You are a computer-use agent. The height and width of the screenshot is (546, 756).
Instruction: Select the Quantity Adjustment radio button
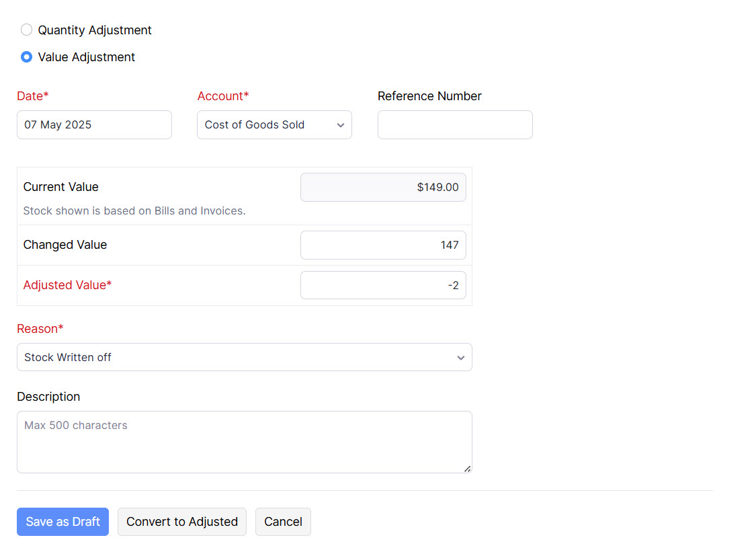pyautogui.click(x=26, y=30)
